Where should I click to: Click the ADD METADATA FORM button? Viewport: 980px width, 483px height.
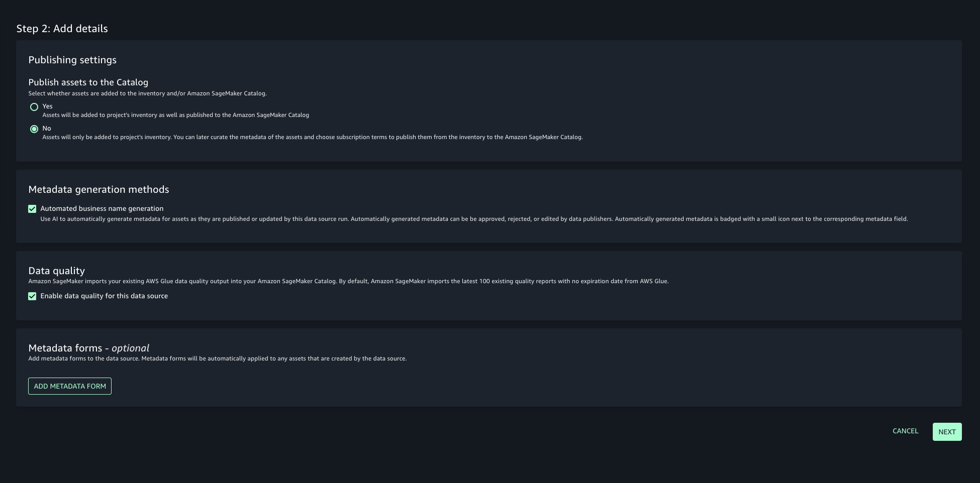coord(70,386)
